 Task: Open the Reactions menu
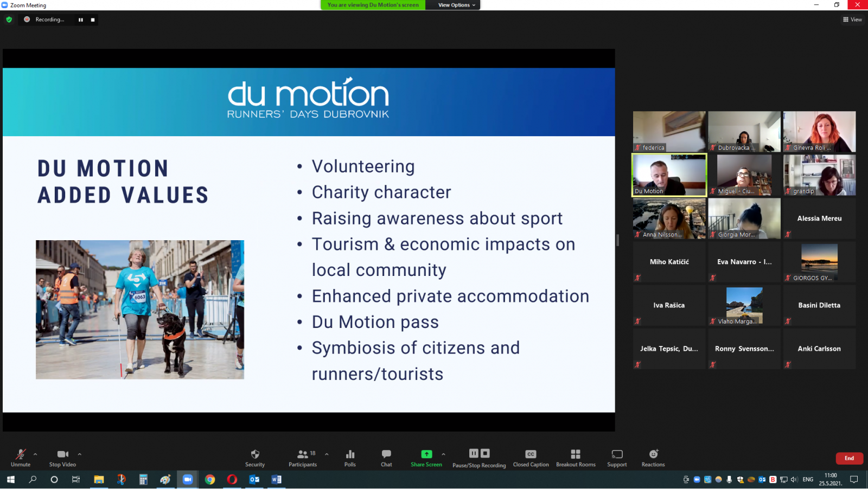click(x=653, y=458)
